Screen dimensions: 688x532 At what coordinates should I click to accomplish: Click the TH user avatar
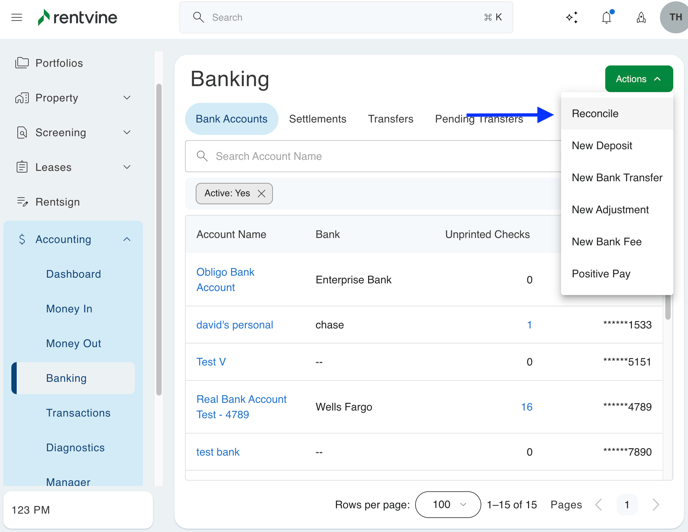(675, 17)
